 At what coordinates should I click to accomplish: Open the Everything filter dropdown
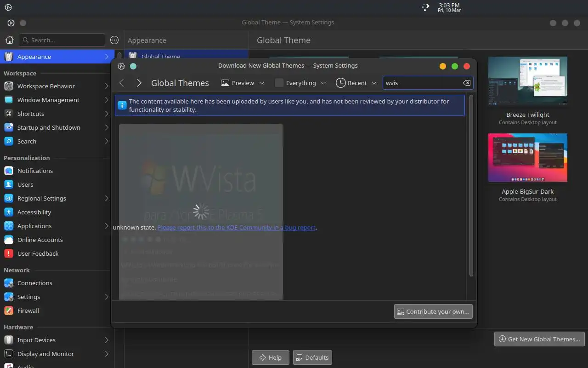coord(300,83)
